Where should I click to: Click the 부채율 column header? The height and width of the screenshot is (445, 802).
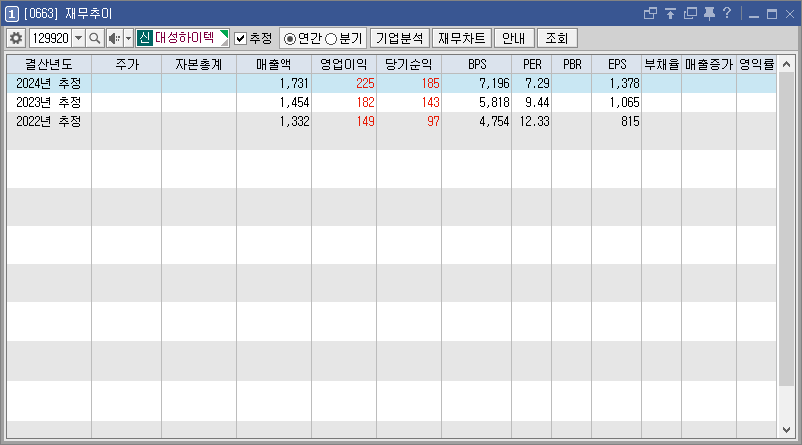click(x=662, y=64)
